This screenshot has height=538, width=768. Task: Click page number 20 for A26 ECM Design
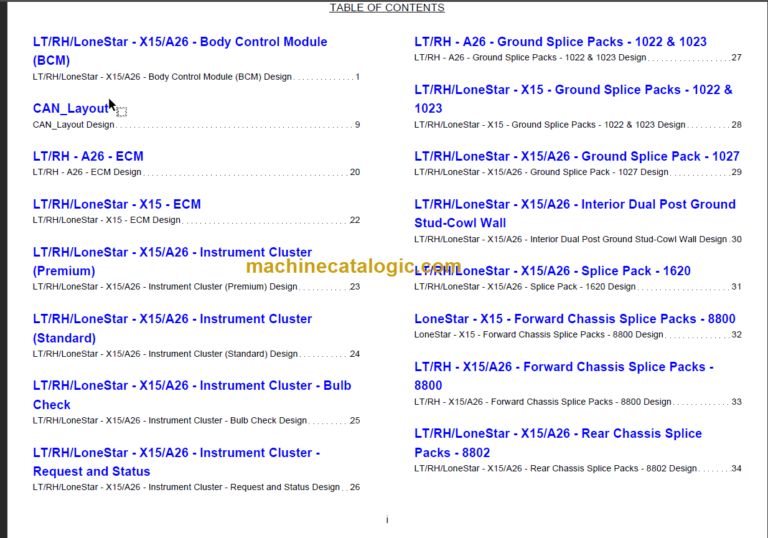point(355,172)
